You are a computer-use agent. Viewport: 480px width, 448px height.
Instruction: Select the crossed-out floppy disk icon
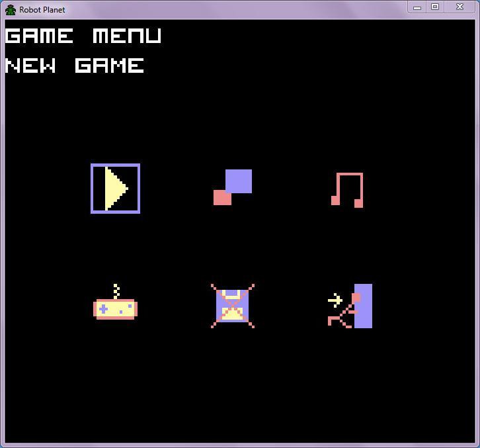click(x=233, y=306)
